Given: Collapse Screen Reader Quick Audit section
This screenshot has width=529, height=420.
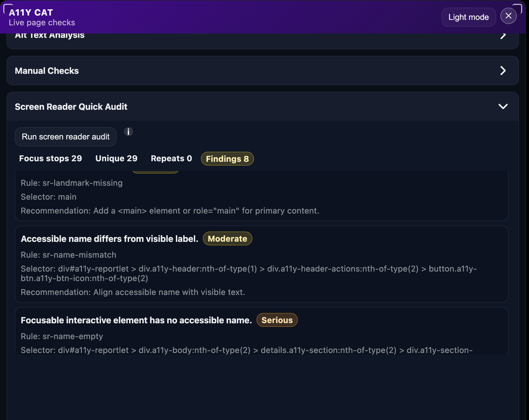Looking at the screenshot, I should point(503,106).
